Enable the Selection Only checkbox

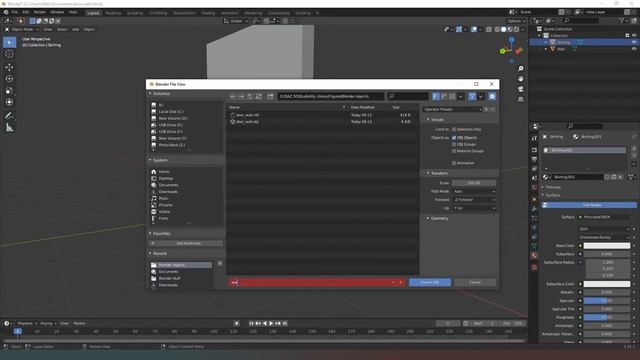pyautogui.click(x=454, y=129)
